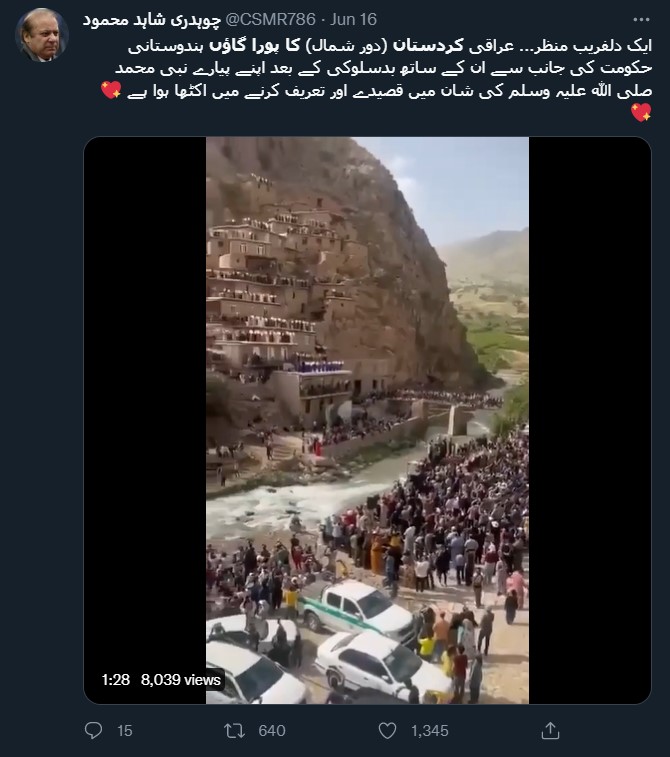The height and width of the screenshot is (757, 670).
Task: Click the reply count 15
Action: 125,731
